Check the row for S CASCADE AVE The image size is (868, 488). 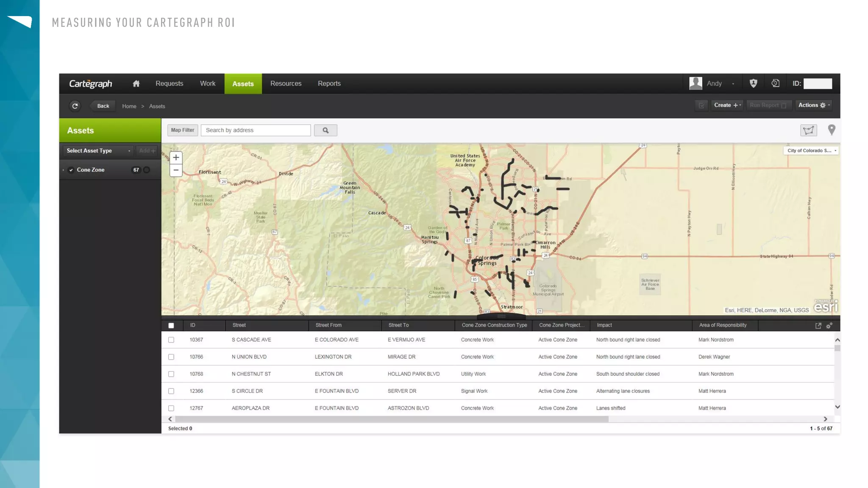point(171,340)
